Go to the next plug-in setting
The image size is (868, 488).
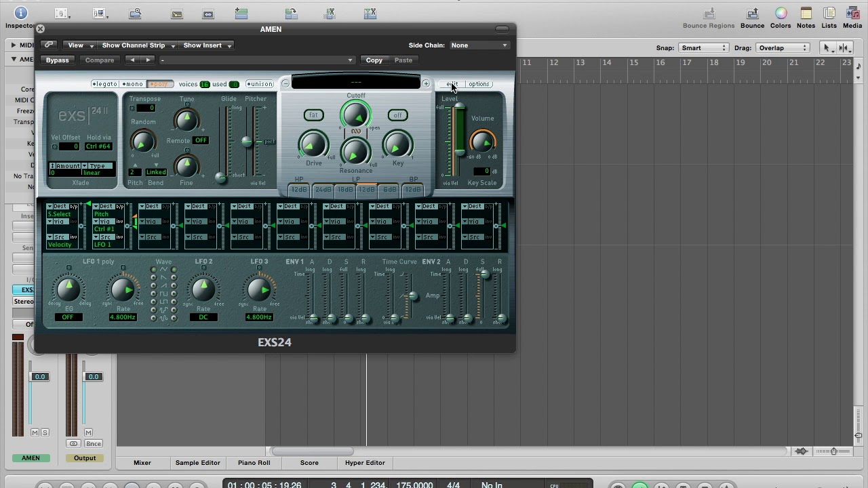tap(148, 60)
